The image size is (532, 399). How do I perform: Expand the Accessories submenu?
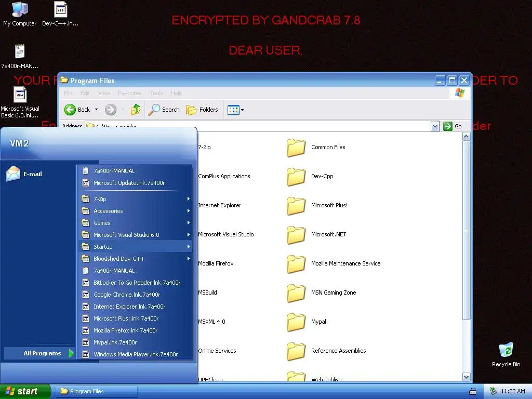click(x=135, y=211)
